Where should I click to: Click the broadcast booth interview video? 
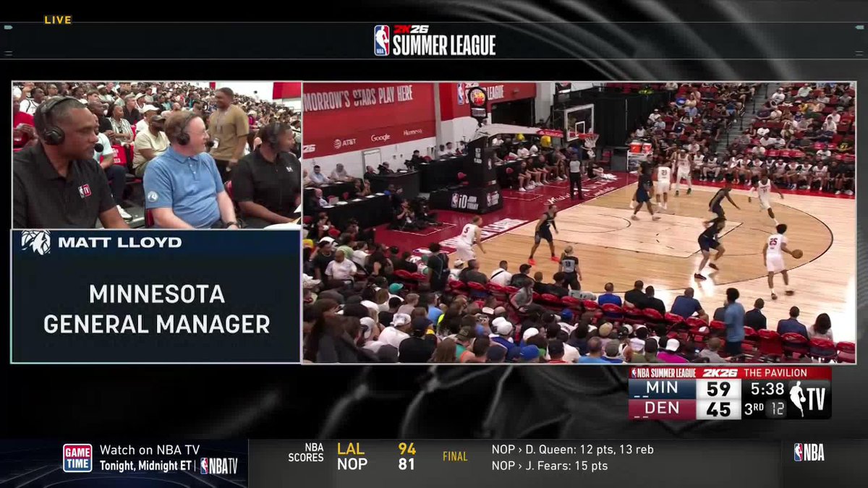[156, 155]
